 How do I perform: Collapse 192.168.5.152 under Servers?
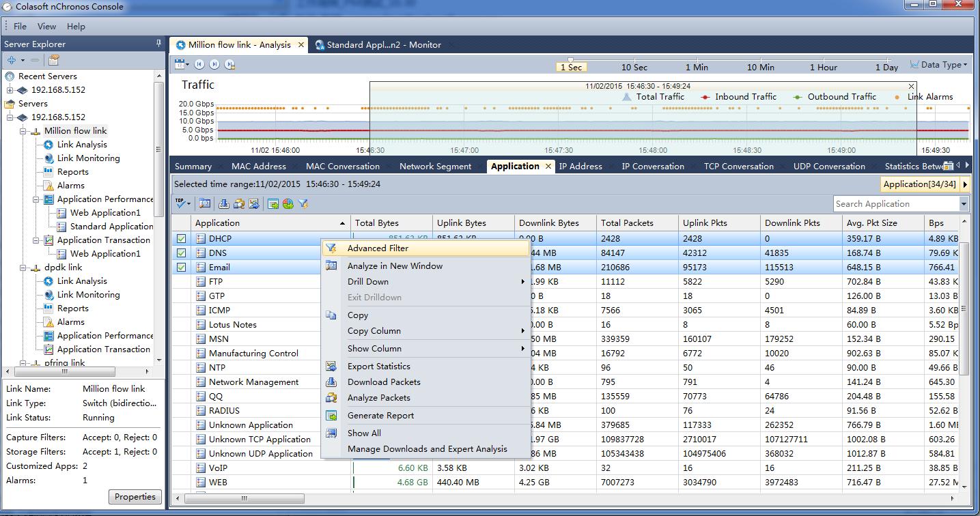pyautogui.click(x=10, y=117)
